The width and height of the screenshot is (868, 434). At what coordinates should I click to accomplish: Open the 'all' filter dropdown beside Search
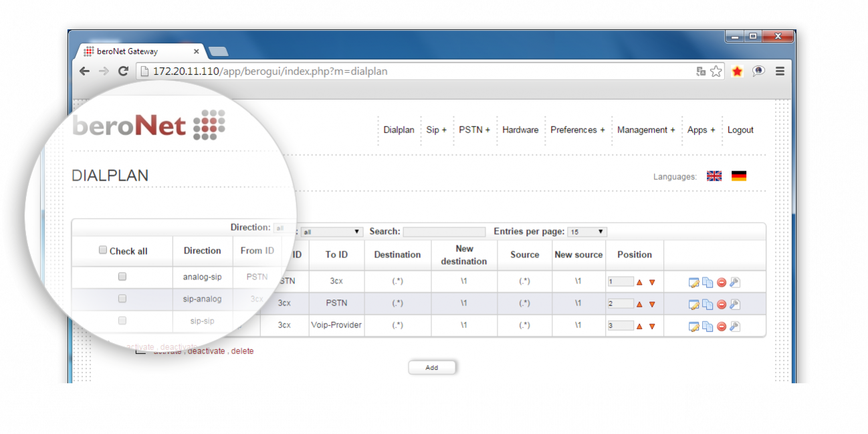click(332, 232)
